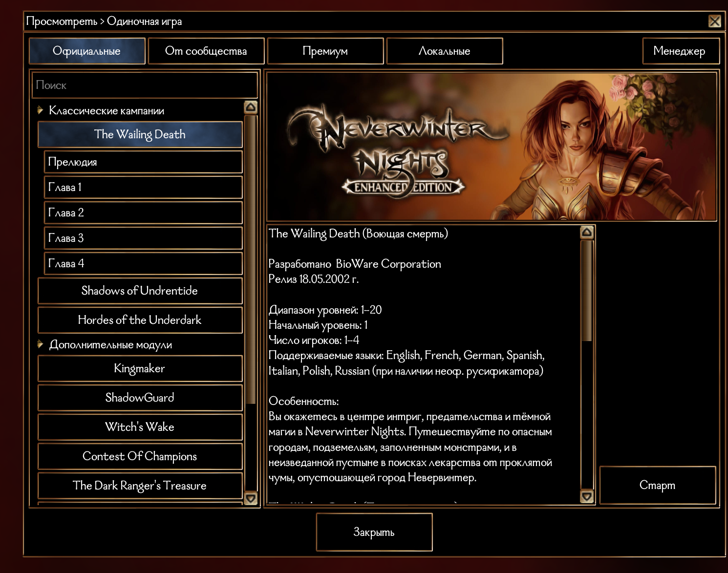Image resolution: width=728 pixels, height=573 pixels.
Task: Click the 'Число игроков: 1–4' line
Action: [x=314, y=340]
